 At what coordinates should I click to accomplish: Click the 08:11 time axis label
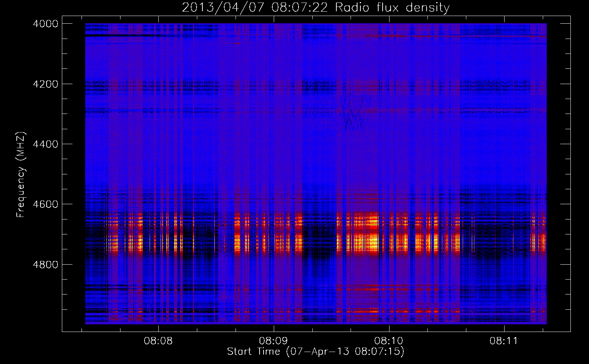(x=504, y=341)
